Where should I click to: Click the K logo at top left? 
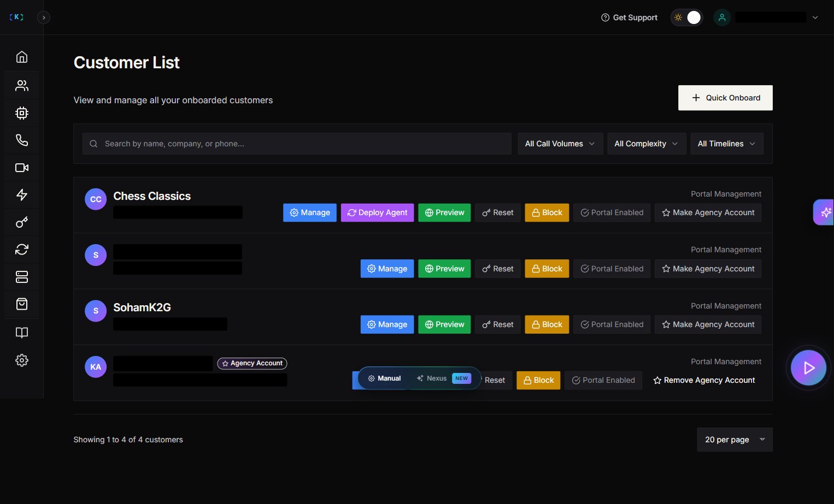[x=16, y=17]
